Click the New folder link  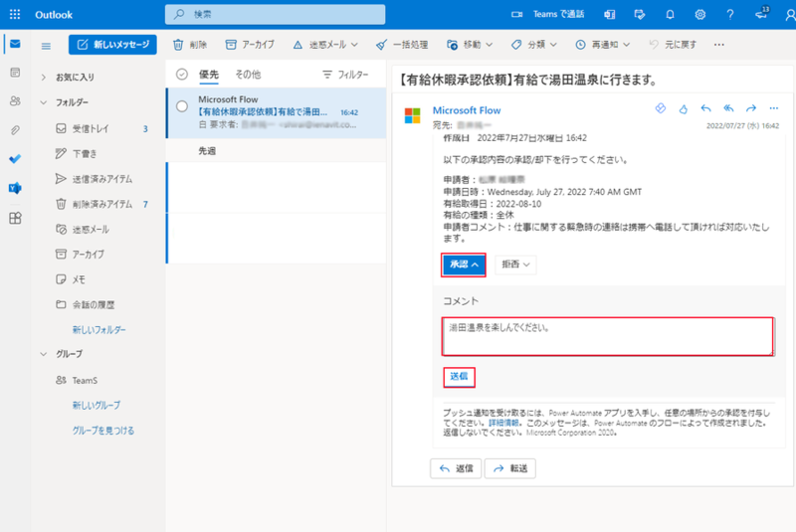click(99, 330)
